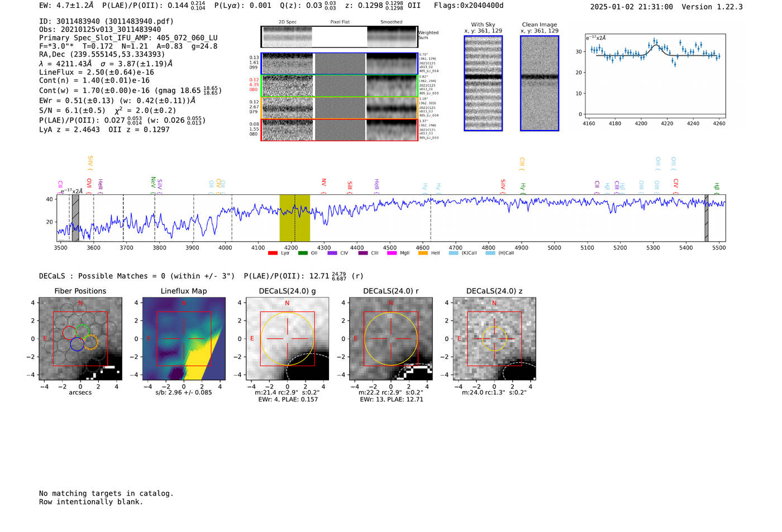Click the green OII legend swatch
This screenshot has height=532, width=782.
click(303, 253)
